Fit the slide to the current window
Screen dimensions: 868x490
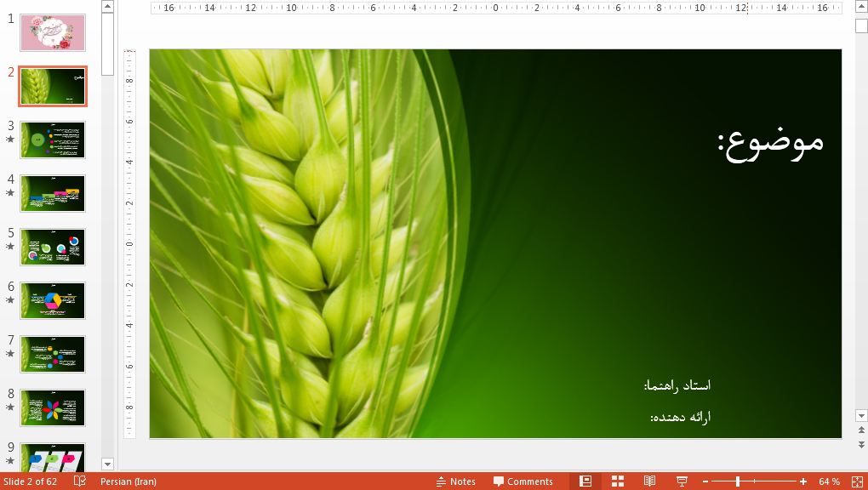pyautogui.click(x=857, y=481)
